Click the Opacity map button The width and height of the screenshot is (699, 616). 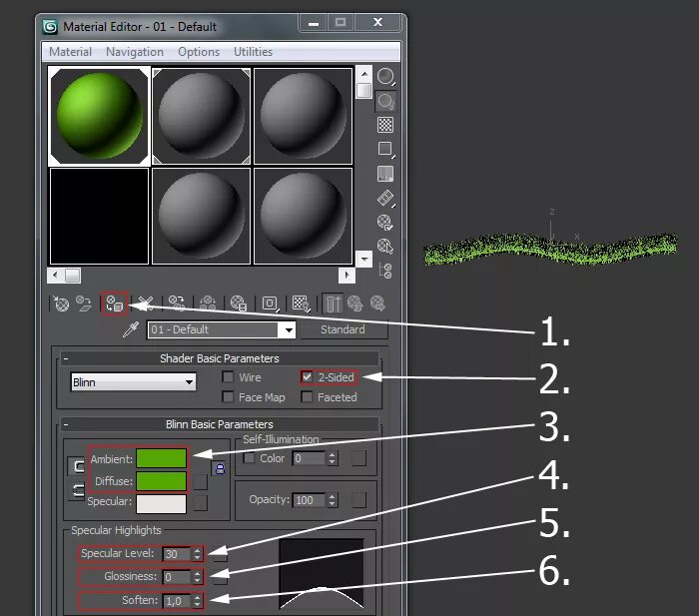tap(358, 500)
